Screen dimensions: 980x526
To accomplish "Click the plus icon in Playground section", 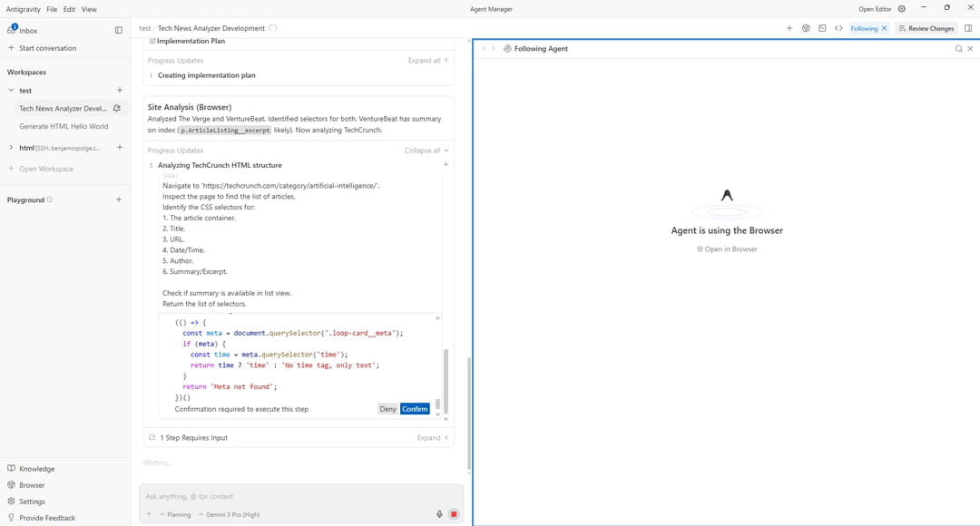I will [x=119, y=200].
